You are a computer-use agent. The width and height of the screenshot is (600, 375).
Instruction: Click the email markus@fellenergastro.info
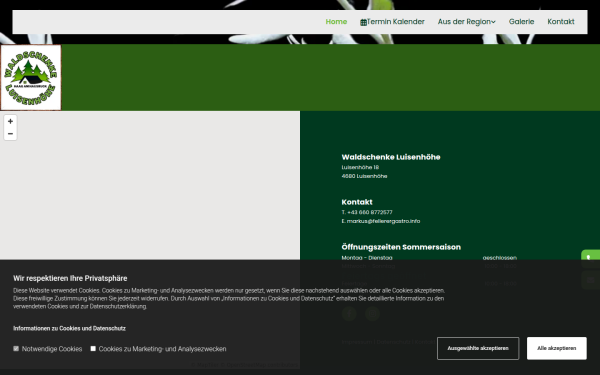click(x=383, y=221)
